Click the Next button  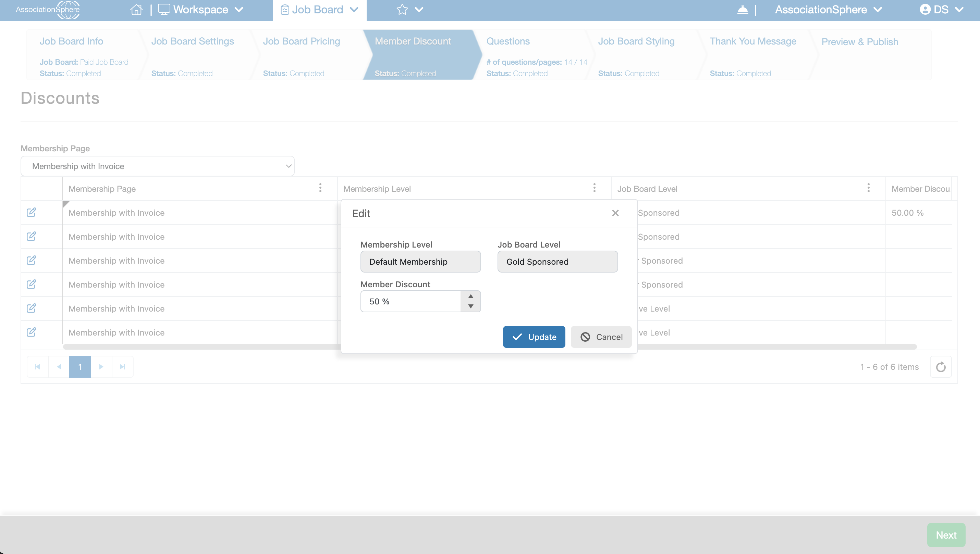coord(946,535)
